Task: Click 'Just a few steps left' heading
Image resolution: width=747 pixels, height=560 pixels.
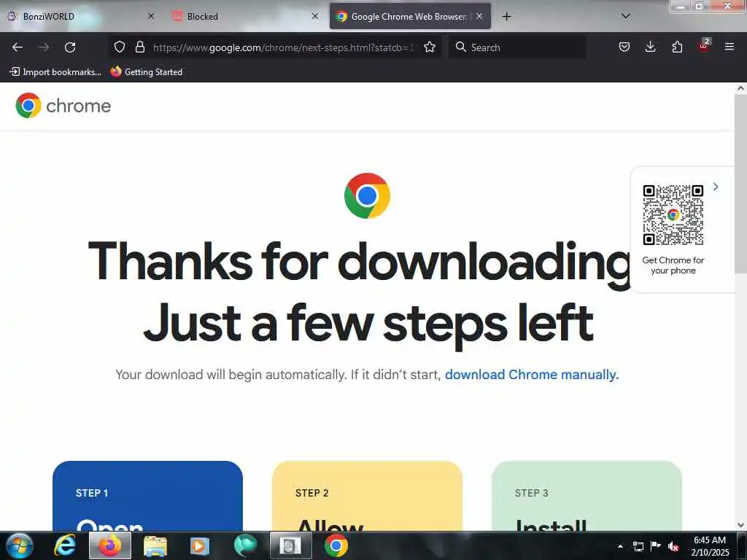Action: pos(368,325)
